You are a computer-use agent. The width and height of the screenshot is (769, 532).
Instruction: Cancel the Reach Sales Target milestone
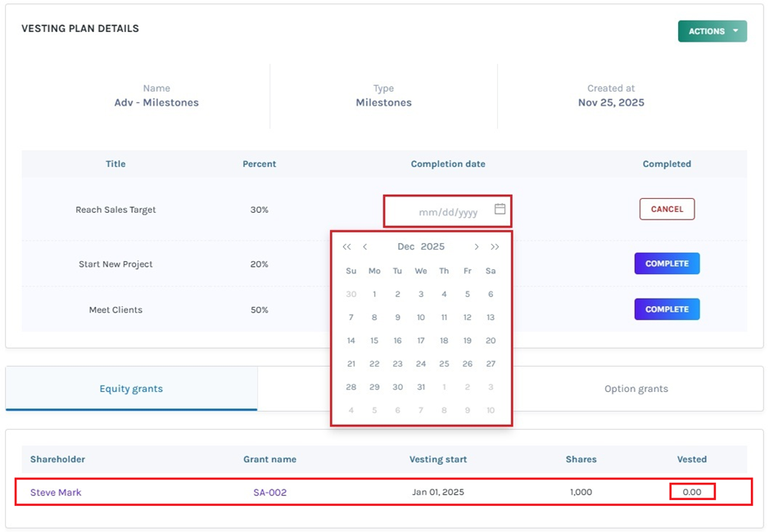667,210
